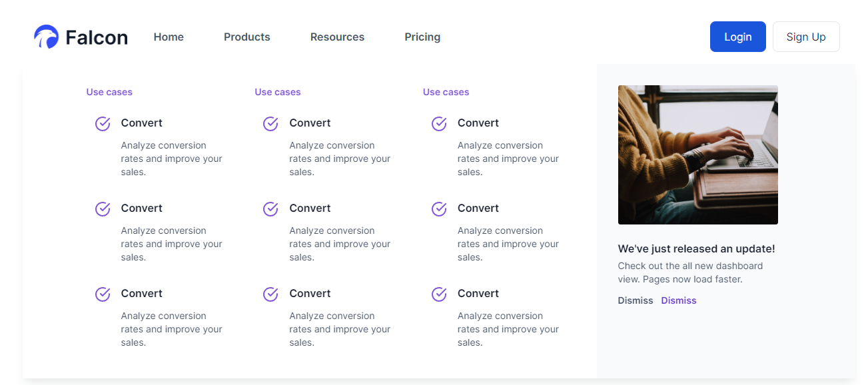Click the purple Dismiss link

(x=678, y=300)
